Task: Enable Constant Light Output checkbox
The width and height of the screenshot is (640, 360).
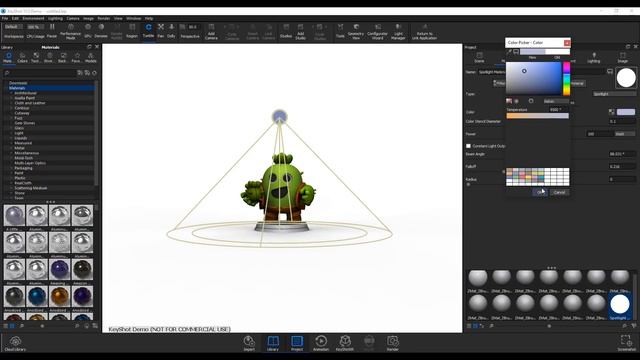Action: point(469,146)
